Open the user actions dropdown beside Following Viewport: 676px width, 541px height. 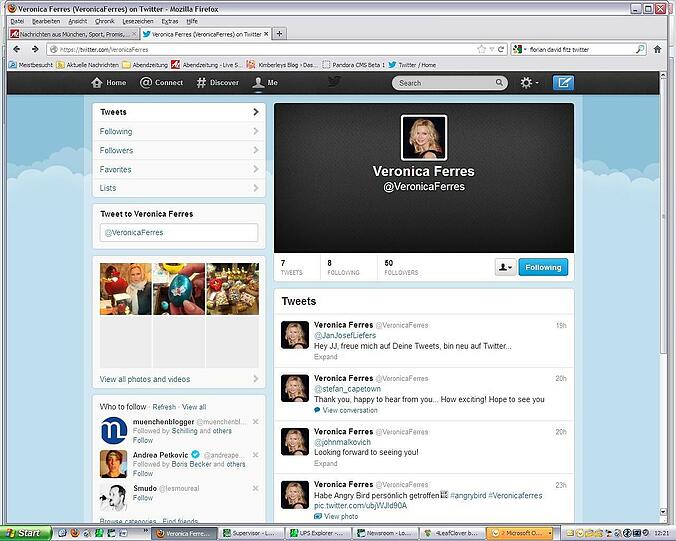[x=505, y=267]
